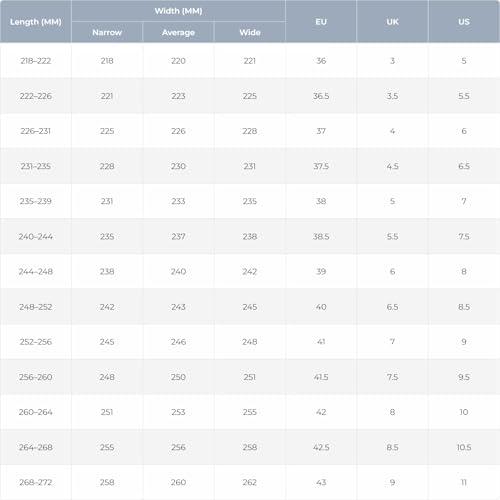Click the 252-256 length cell

point(36,342)
